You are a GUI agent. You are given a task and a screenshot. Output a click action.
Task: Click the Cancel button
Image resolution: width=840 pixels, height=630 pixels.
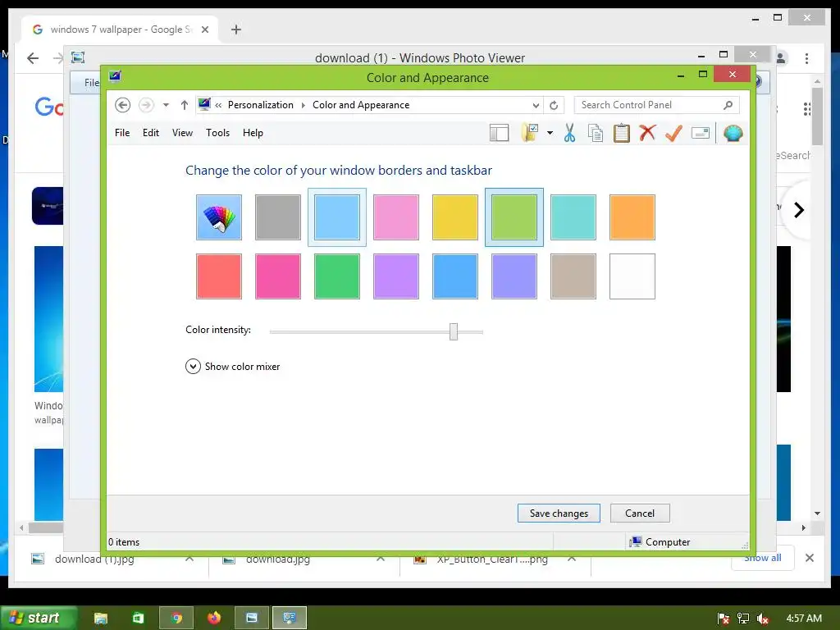tap(640, 514)
